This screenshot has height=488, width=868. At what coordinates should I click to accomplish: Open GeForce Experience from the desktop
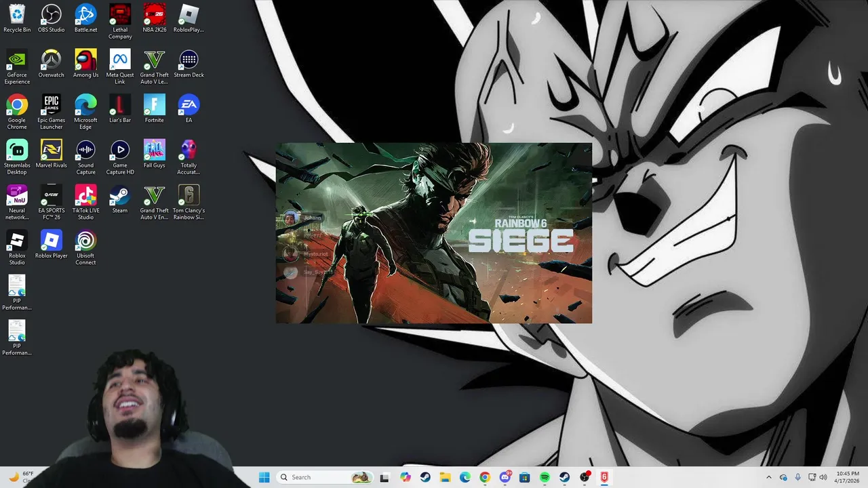(x=17, y=67)
